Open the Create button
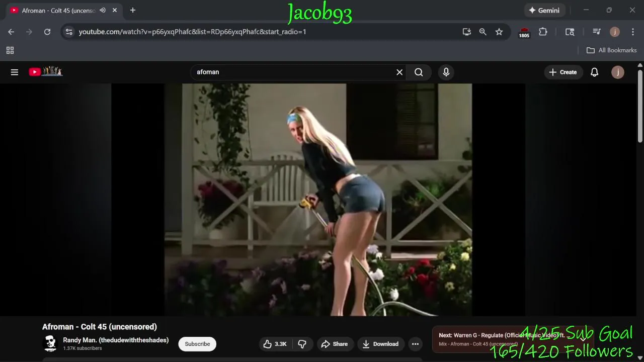 [x=563, y=72]
